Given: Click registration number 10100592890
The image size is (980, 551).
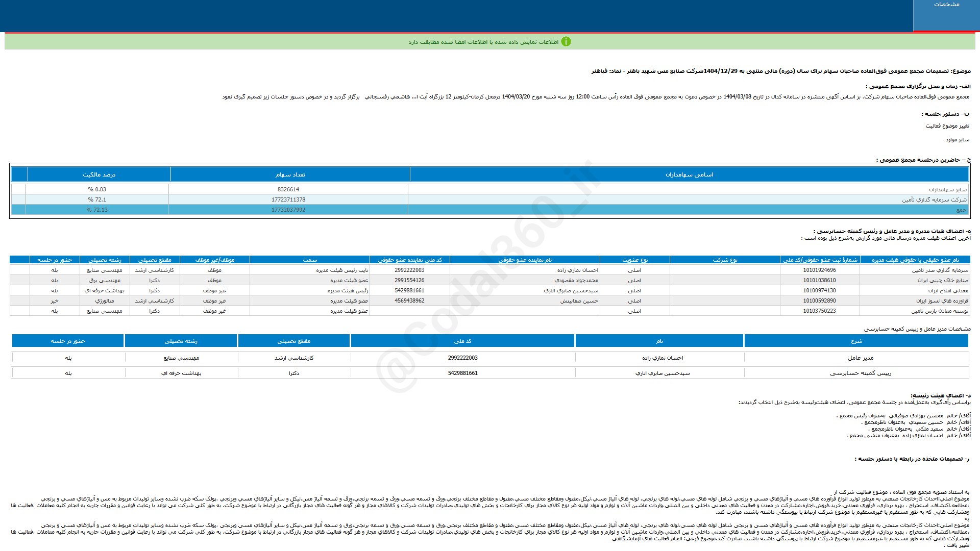Looking at the screenshot, I should [819, 300].
